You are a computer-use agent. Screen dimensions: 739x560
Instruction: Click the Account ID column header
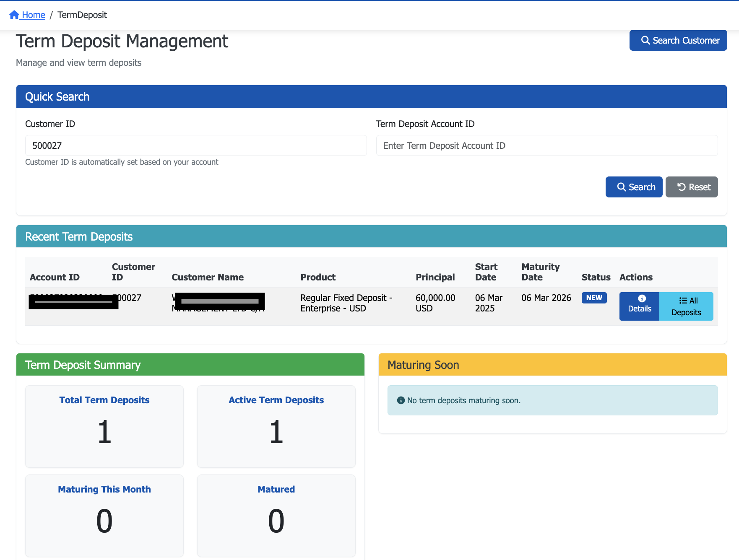[55, 277]
